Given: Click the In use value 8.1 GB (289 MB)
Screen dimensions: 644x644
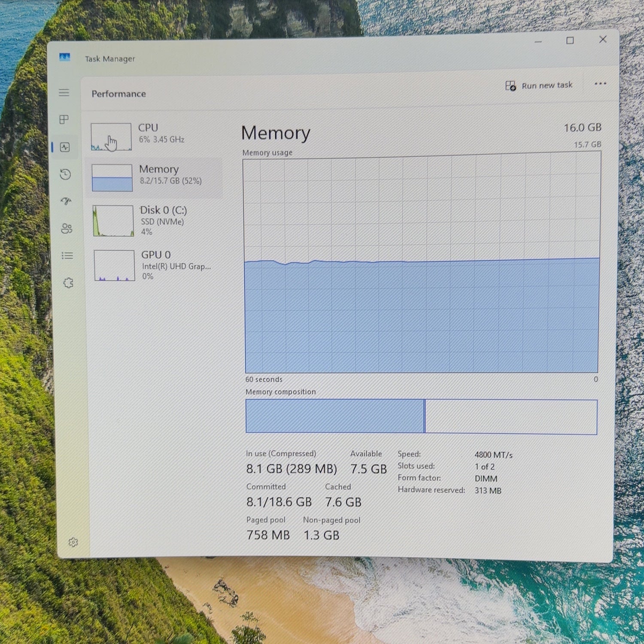Looking at the screenshot, I should pyautogui.click(x=292, y=469).
